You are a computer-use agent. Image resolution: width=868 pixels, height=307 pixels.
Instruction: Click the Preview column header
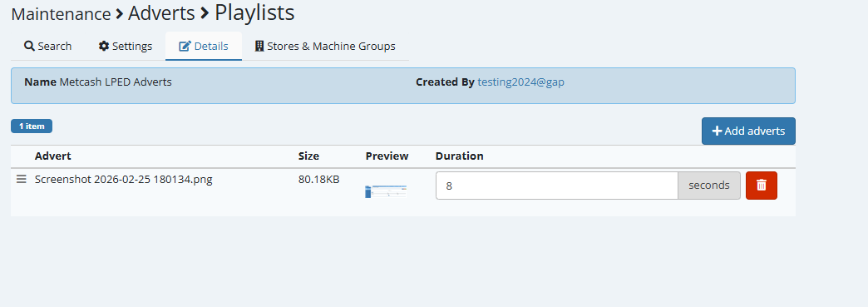pos(387,156)
